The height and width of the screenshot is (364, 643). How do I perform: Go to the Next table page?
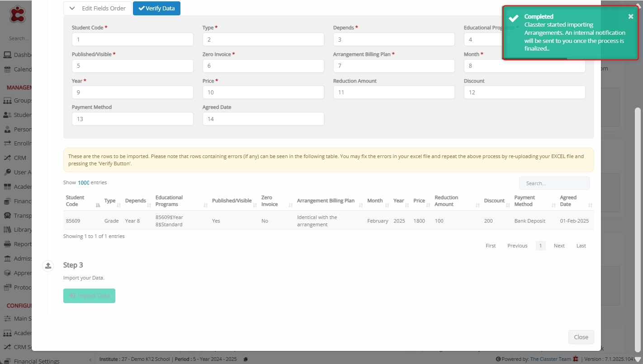pyautogui.click(x=559, y=246)
